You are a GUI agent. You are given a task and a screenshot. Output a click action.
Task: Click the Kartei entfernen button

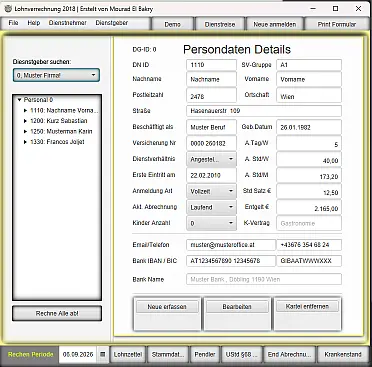click(x=307, y=306)
